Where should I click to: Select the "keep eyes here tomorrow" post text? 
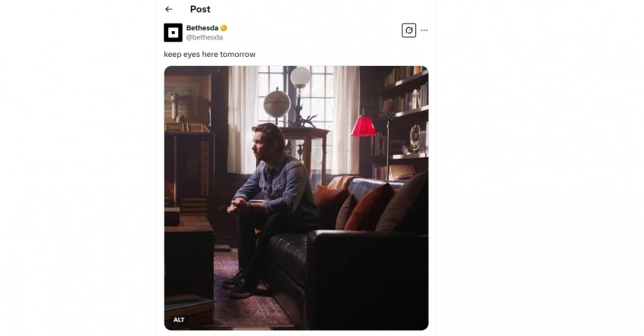tap(209, 55)
